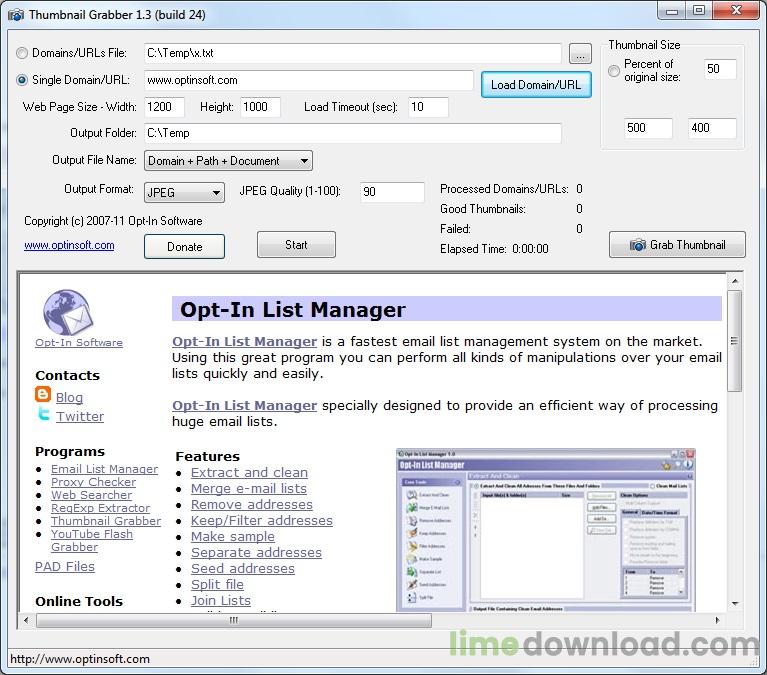This screenshot has height=675, width=767.
Task: Open the YouTube Flash Grabber link
Action: point(92,540)
